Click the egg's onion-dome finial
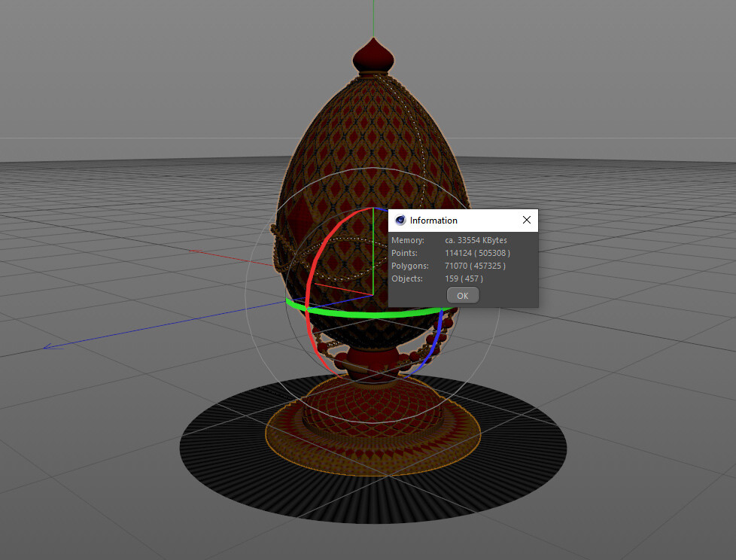This screenshot has width=736, height=560. pos(373,56)
